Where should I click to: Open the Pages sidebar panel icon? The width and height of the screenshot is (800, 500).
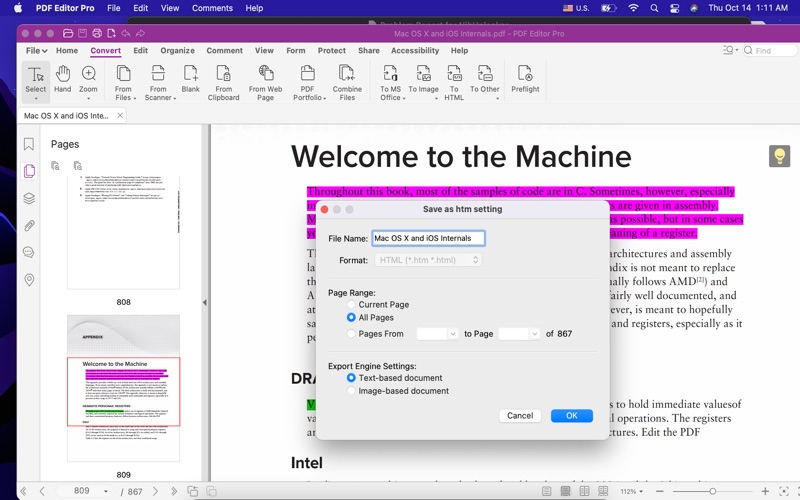point(29,171)
